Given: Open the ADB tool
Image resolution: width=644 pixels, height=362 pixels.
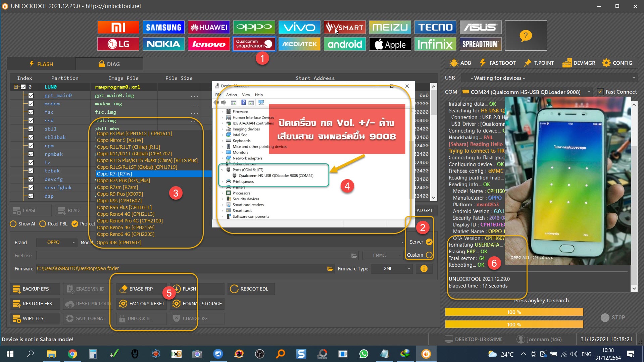Looking at the screenshot, I should [x=460, y=63].
